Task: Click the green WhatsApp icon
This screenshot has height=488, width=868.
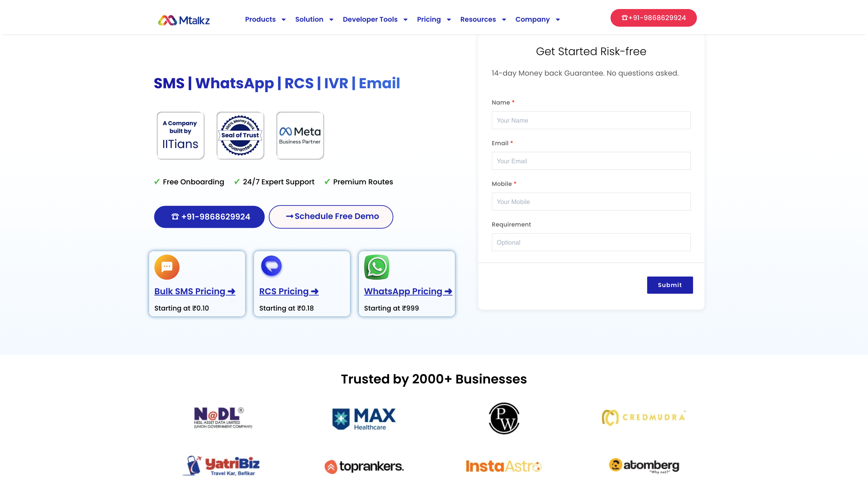Action: [x=376, y=267]
